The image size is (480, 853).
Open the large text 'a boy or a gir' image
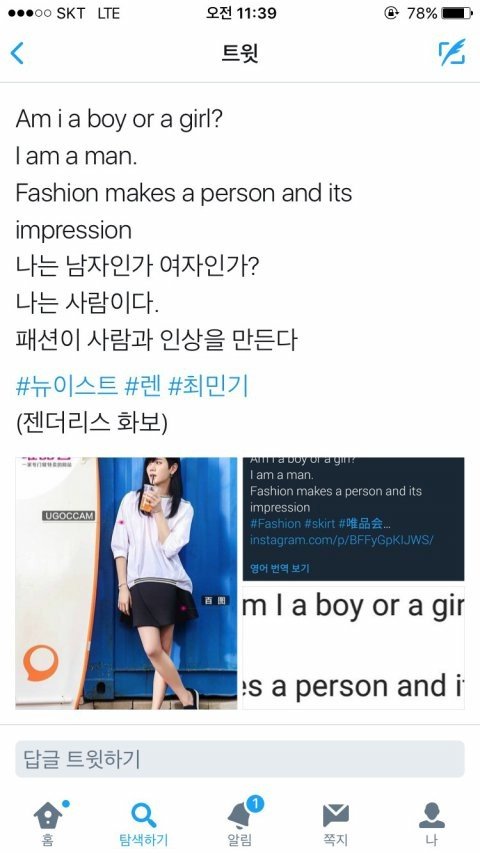(354, 647)
